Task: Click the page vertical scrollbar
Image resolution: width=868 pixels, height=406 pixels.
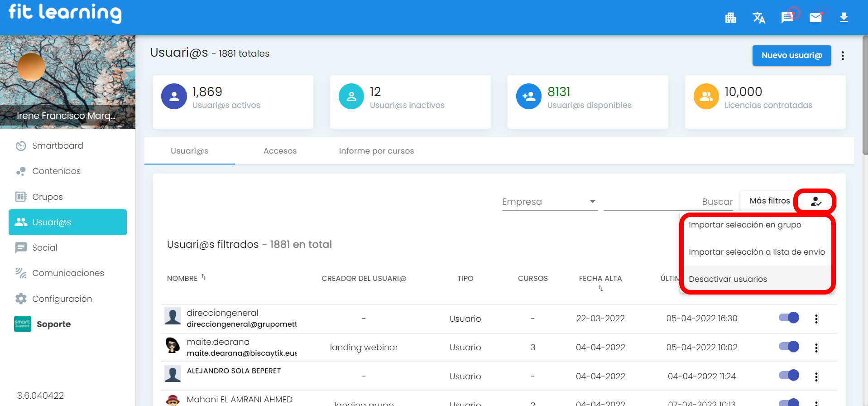Action: (x=865, y=95)
